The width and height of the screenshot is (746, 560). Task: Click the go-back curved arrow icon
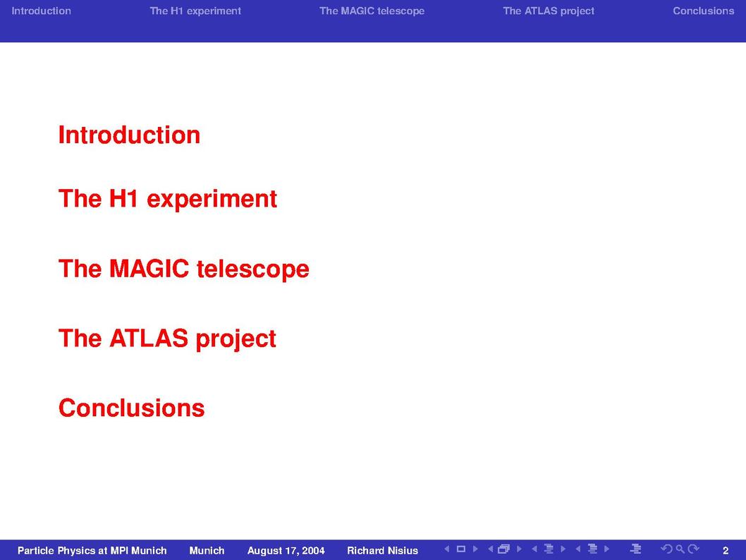point(666,549)
